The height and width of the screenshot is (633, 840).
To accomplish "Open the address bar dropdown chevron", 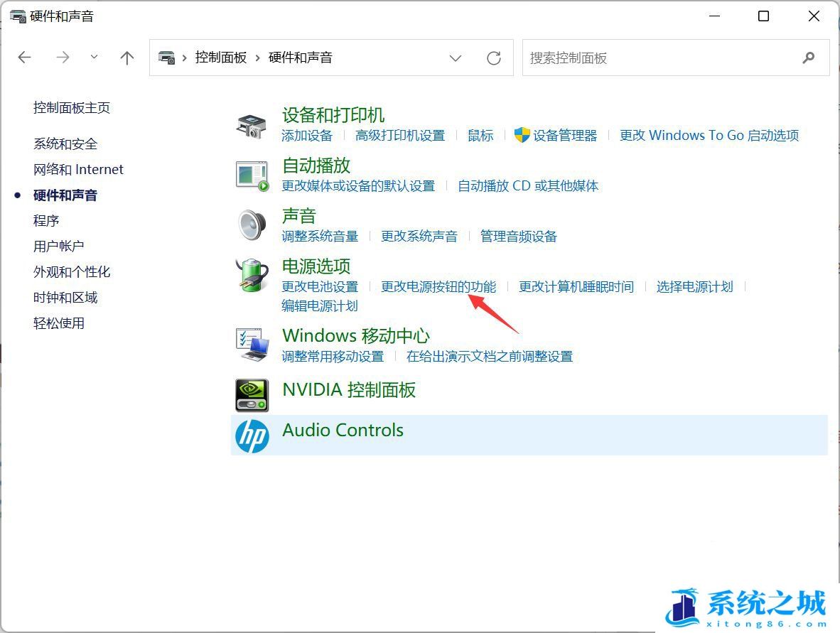I will click(x=456, y=58).
